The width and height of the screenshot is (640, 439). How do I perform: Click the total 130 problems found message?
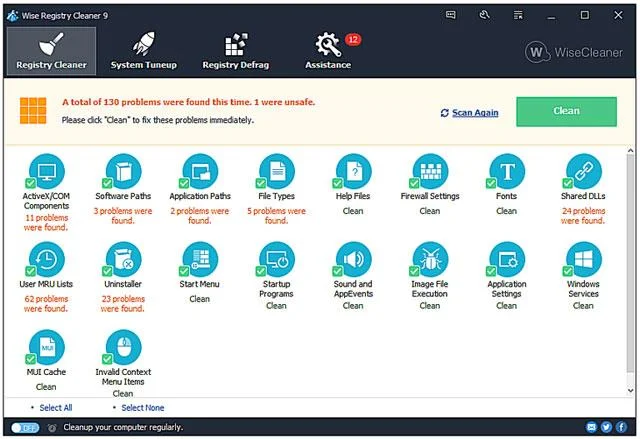coord(189,102)
